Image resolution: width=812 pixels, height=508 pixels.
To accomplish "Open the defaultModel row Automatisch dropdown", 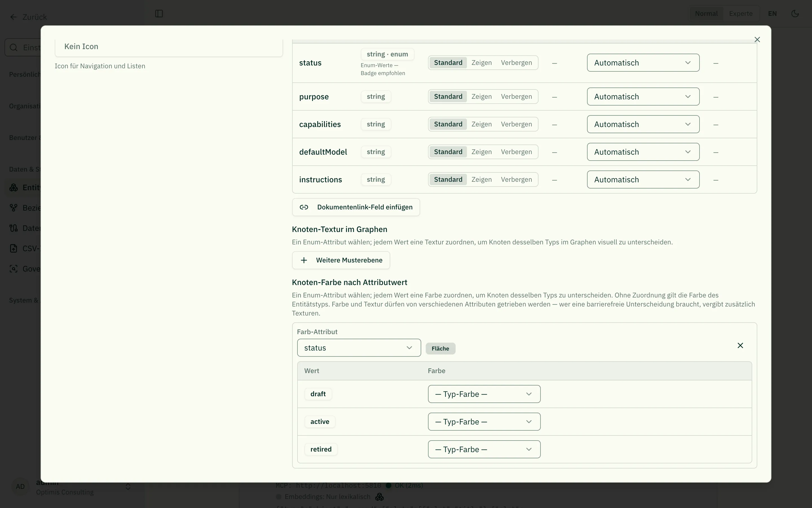I will (x=643, y=152).
